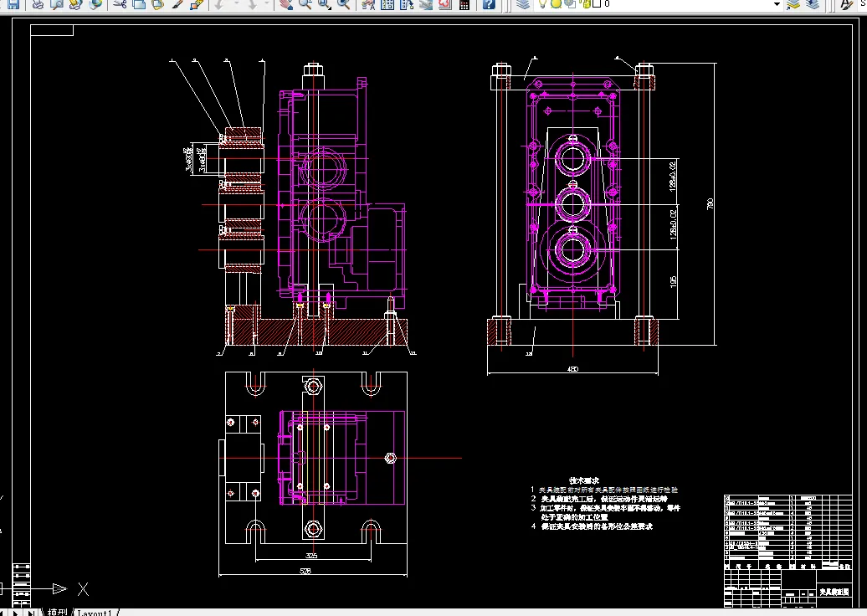Open Layer Properties Manager
Image resolution: width=867 pixels, height=616 pixels.
(x=522, y=4)
